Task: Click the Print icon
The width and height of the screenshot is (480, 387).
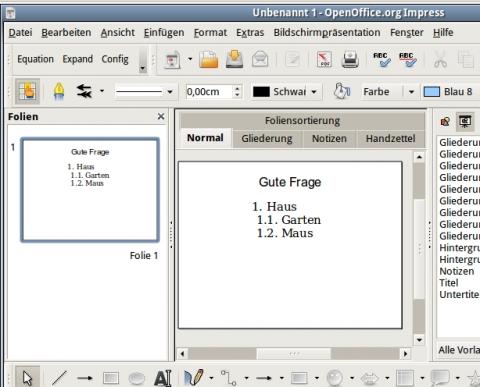Action: click(x=350, y=60)
